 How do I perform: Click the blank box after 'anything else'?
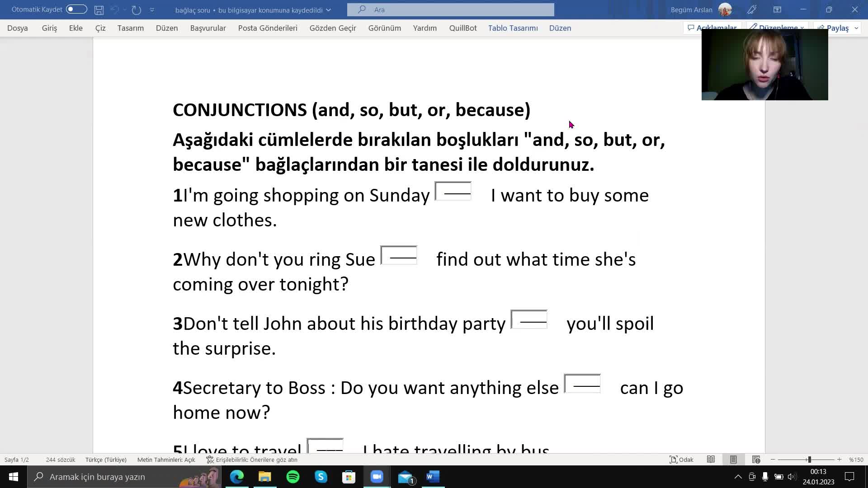coord(582,384)
